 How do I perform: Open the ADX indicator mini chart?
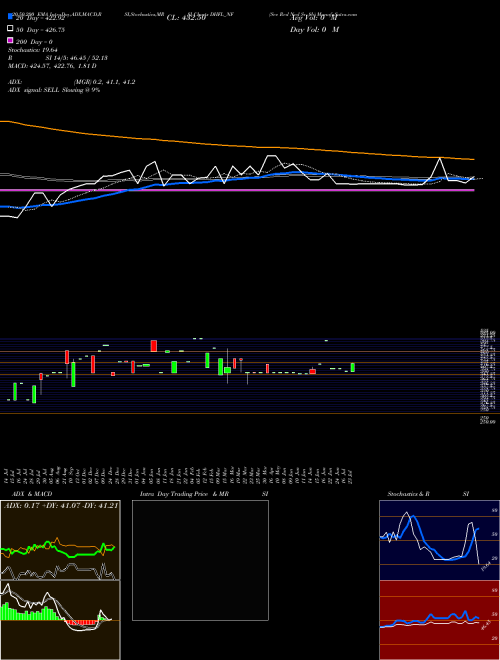click(x=60, y=540)
